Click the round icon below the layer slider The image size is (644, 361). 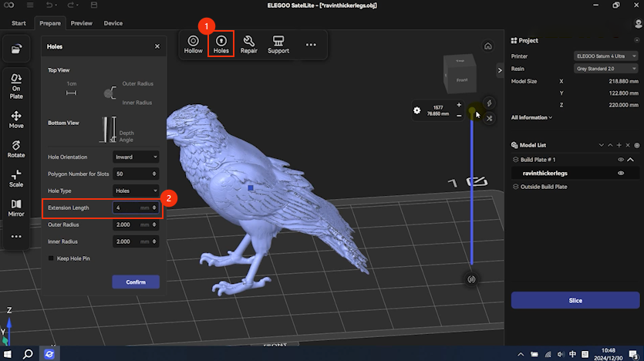(x=471, y=279)
